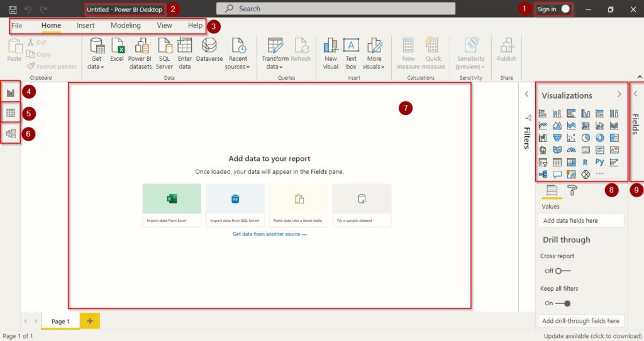The image size is (644, 341).
Task: Select the Pie chart visual
Action: 586,138
